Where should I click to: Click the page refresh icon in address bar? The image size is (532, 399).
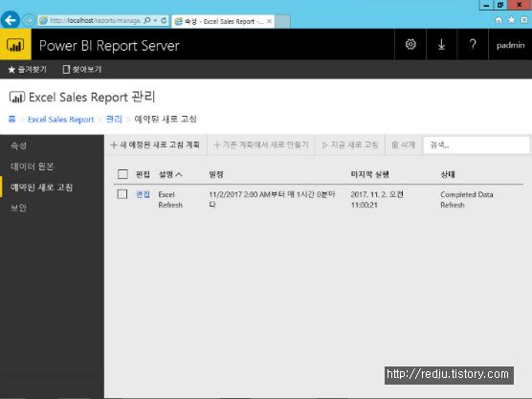pos(164,21)
